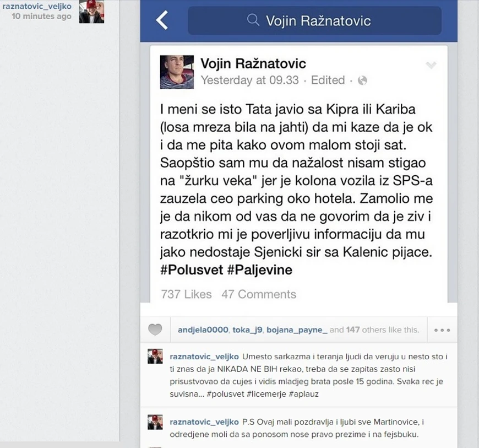Click the Vojin Ražnatovic search field
Image resolution: width=479 pixels, height=448 pixels.
click(x=314, y=20)
